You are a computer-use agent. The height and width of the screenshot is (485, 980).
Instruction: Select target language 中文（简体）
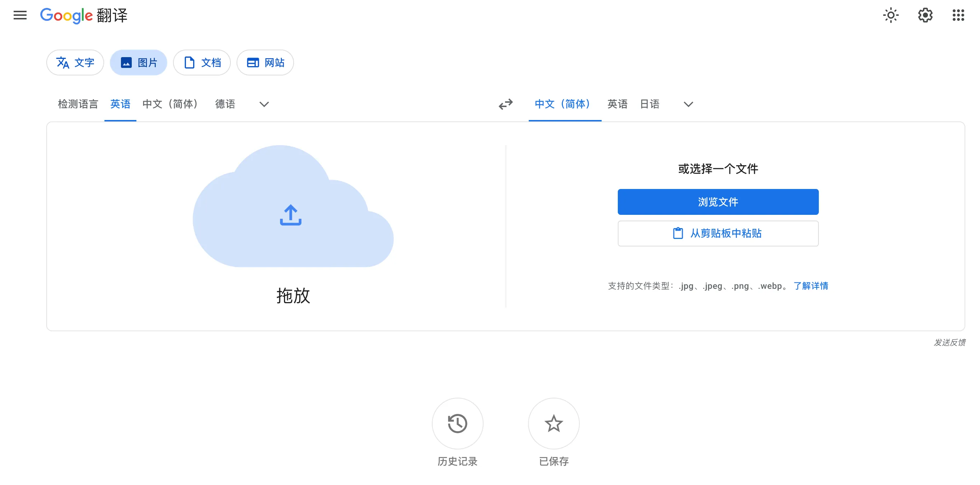tap(565, 104)
